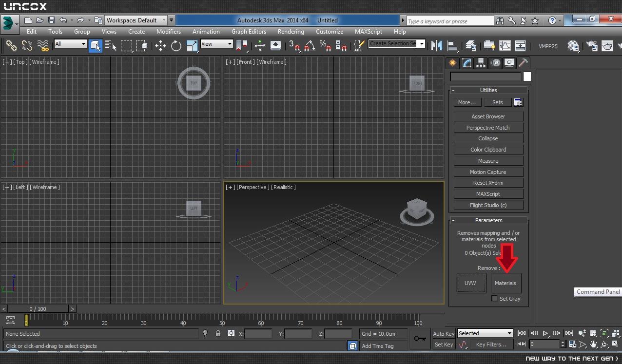
Task: Open Render Setup teapot icon
Action: (x=592, y=46)
